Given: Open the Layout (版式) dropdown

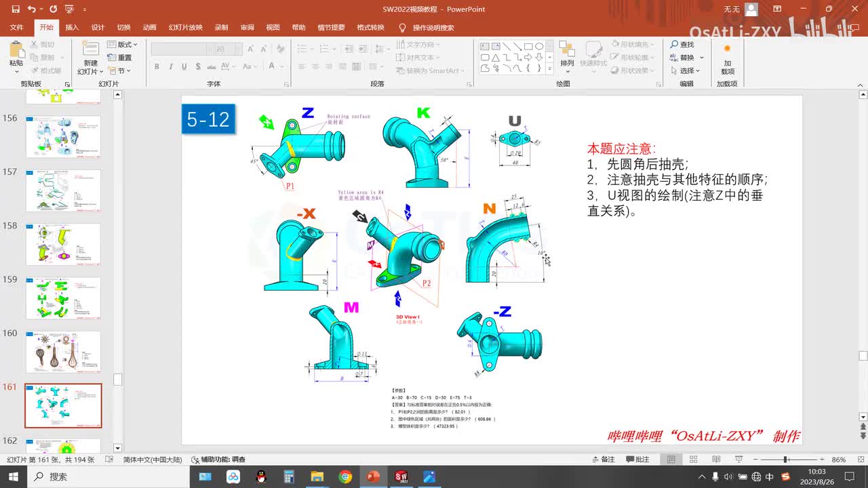Looking at the screenshot, I should click(123, 44).
